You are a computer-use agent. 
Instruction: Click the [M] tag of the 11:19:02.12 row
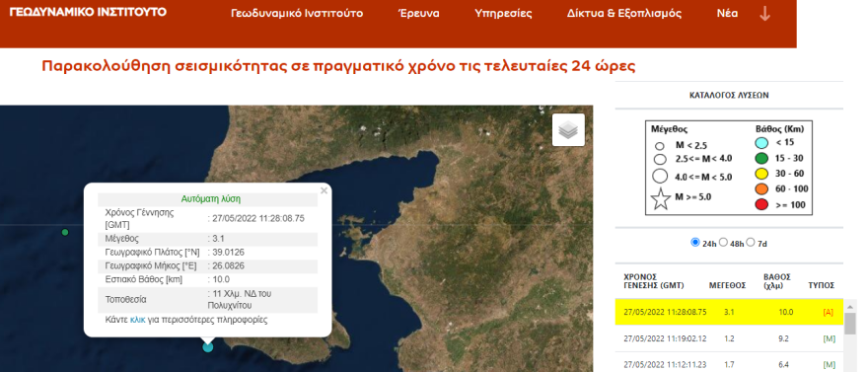(829, 338)
